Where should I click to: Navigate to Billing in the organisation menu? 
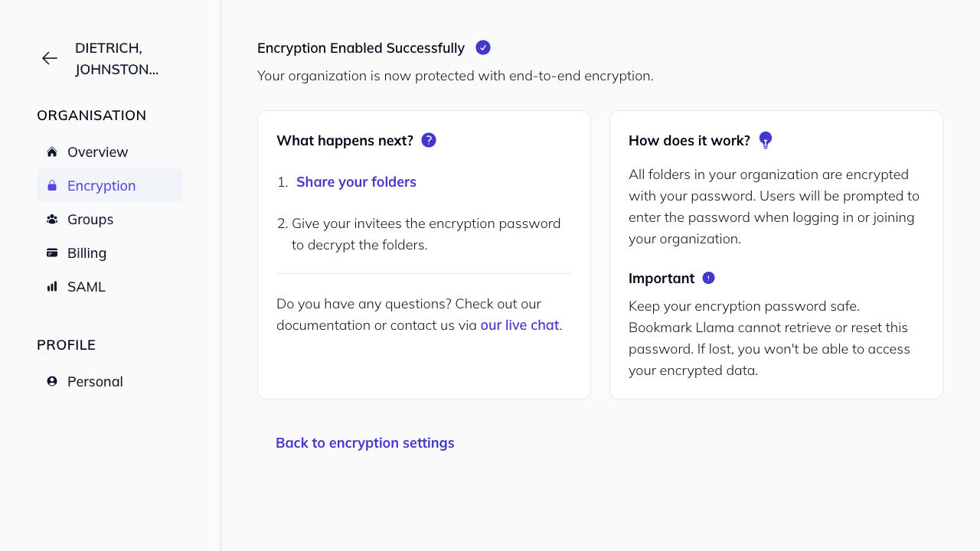(x=87, y=253)
